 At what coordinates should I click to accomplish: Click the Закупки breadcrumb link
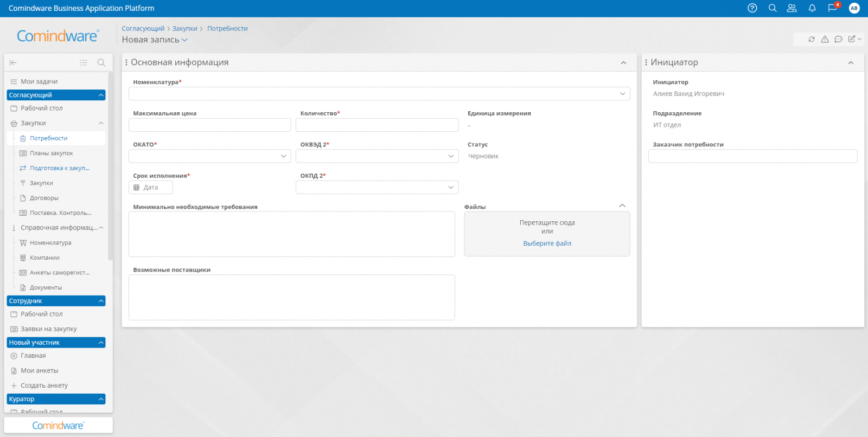[x=184, y=29]
